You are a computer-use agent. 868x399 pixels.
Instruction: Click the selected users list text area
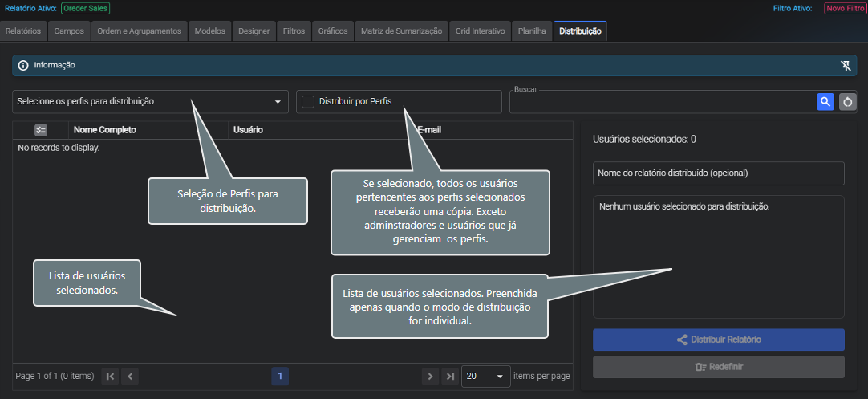(x=719, y=257)
